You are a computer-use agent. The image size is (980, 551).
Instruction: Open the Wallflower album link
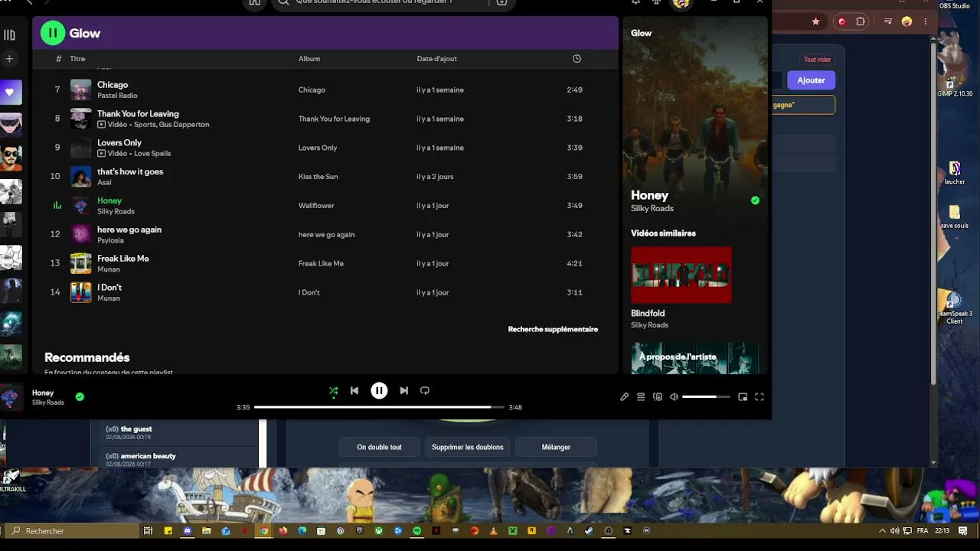[316, 206]
